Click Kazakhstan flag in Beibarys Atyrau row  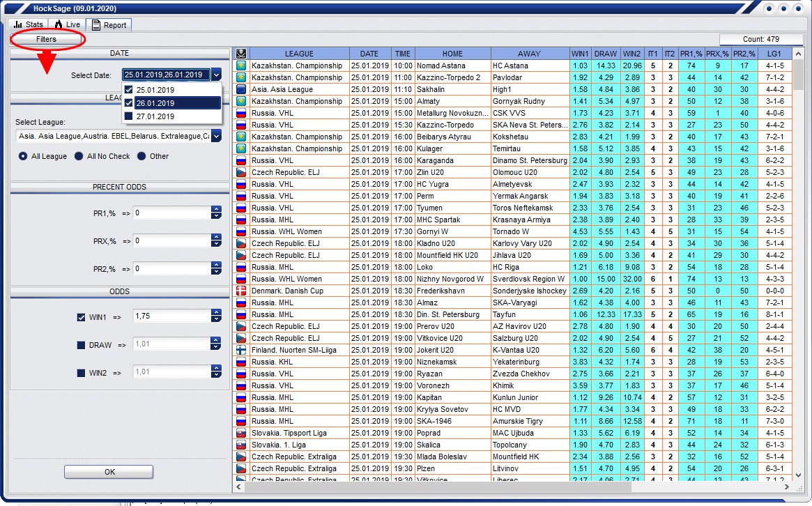point(240,137)
